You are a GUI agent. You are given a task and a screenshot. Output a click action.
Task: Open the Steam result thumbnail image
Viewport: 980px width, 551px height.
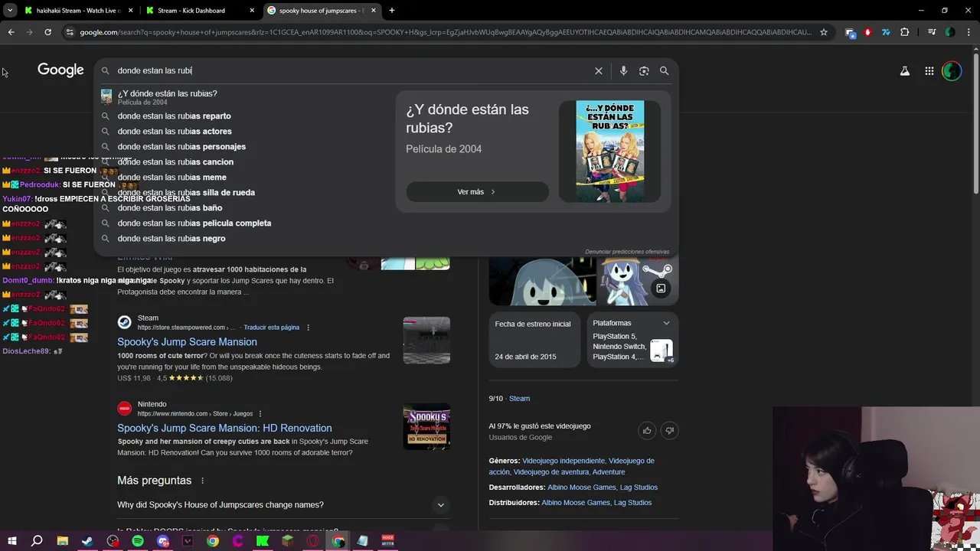(426, 341)
